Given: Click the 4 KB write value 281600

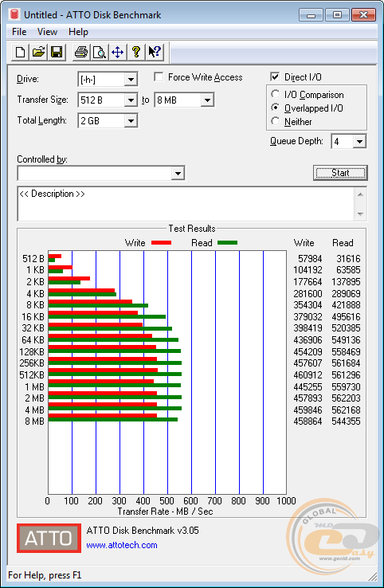Looking at the screenshot, I should point(308,294).
